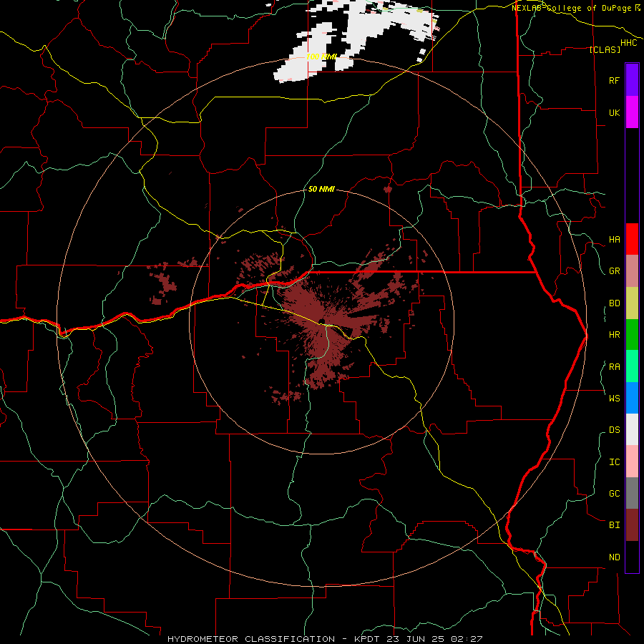The image size is (644, 644).
Task: Click the 23 JUN 25 date text
Action: (x=417, y=639)
